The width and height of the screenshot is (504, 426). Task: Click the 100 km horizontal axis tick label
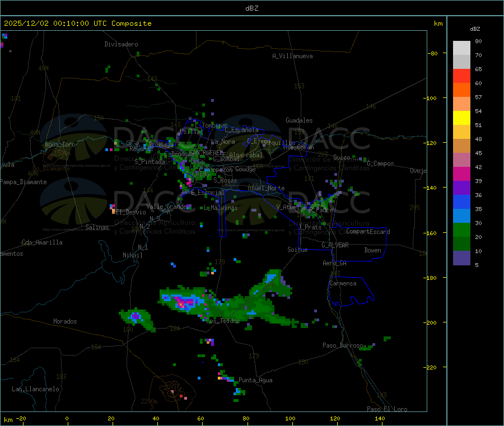tap(290, 418)
